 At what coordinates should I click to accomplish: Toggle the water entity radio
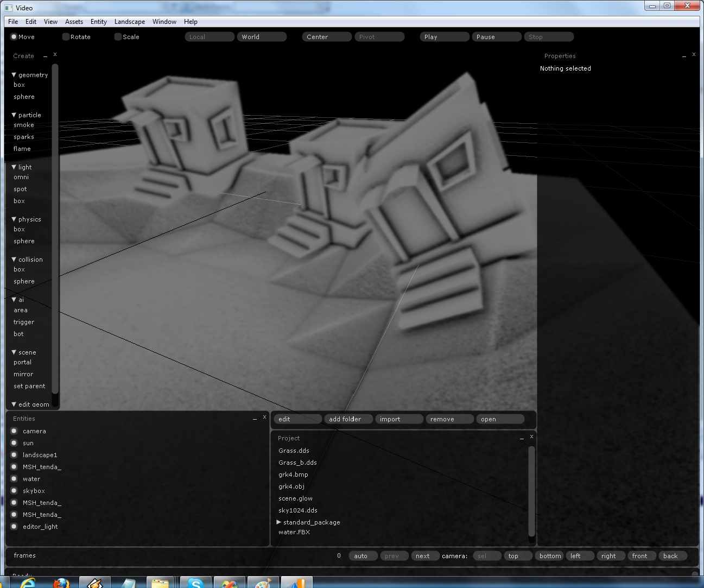coord(14,479)
